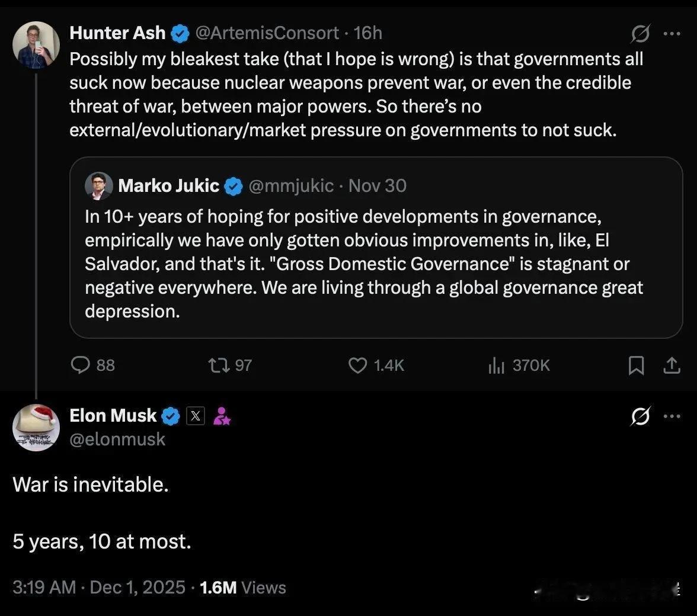Open the view analytics icon
The image size is (697, 616).
[x=496, y=366]
